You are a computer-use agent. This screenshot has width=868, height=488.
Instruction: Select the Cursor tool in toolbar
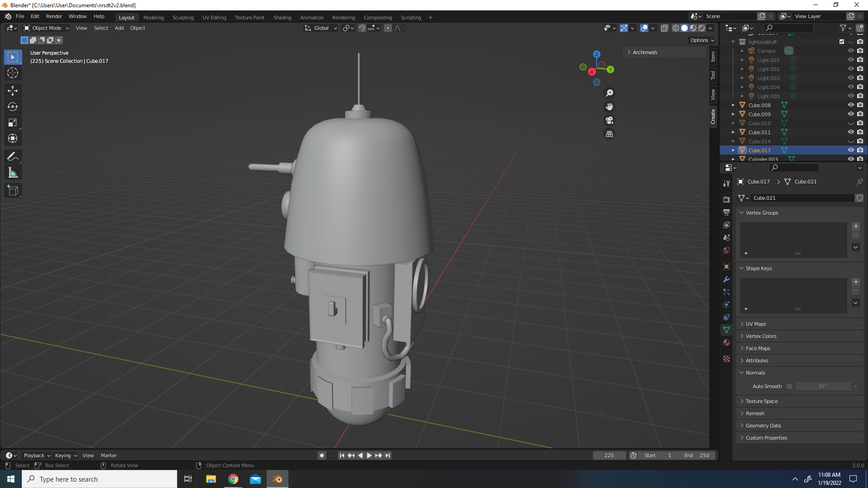(13, 73)
